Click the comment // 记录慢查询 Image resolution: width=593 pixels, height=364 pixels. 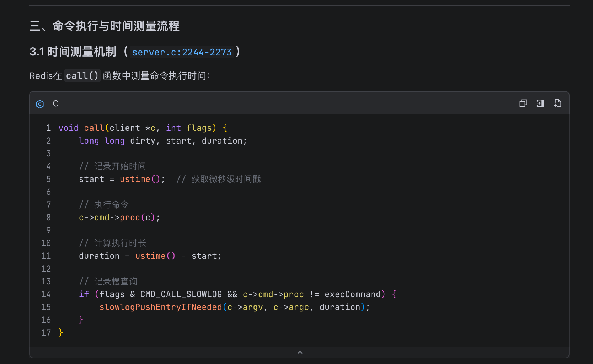[108, 282]
